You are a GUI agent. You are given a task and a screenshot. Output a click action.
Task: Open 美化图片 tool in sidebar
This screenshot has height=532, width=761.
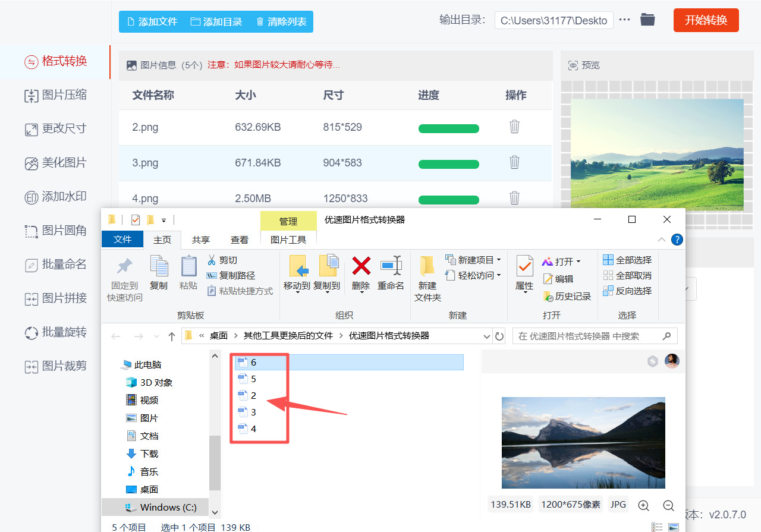pos(55,163)
